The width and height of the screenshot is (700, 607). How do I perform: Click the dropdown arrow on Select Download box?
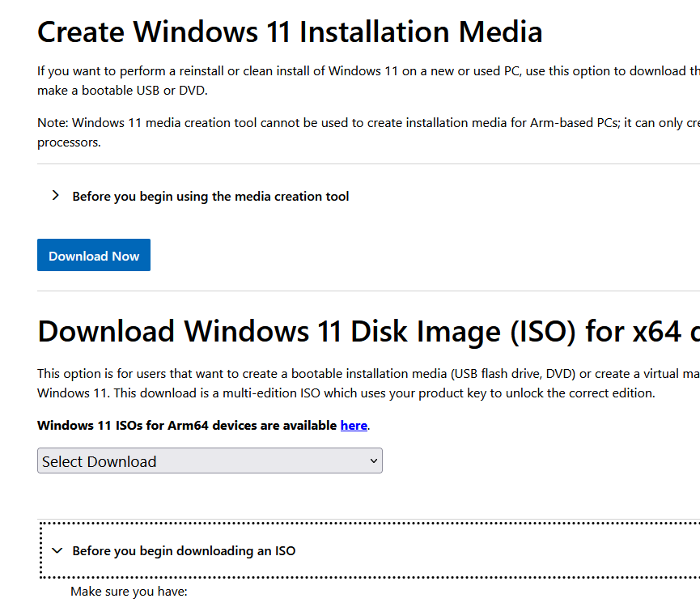click(x=373, y=461)
